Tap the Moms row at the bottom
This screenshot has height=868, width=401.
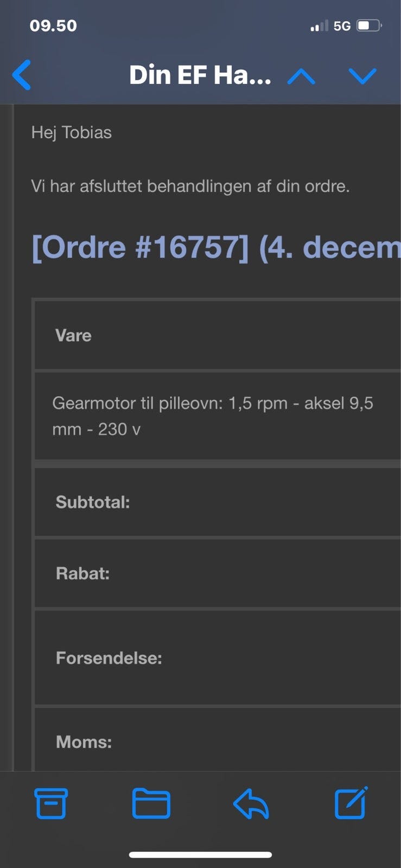click(82, 742)
